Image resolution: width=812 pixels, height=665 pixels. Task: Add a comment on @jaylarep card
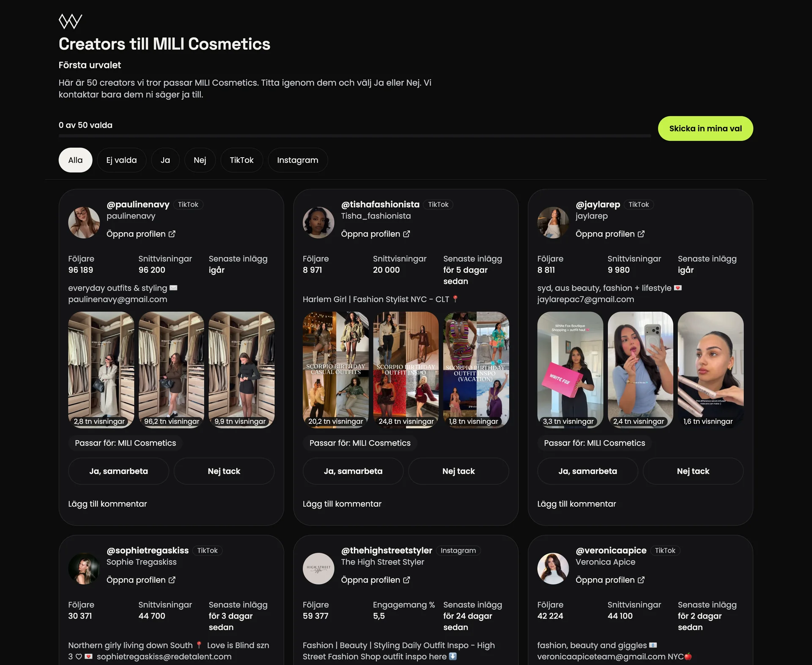pyautogui.click(x=576, y=504)
